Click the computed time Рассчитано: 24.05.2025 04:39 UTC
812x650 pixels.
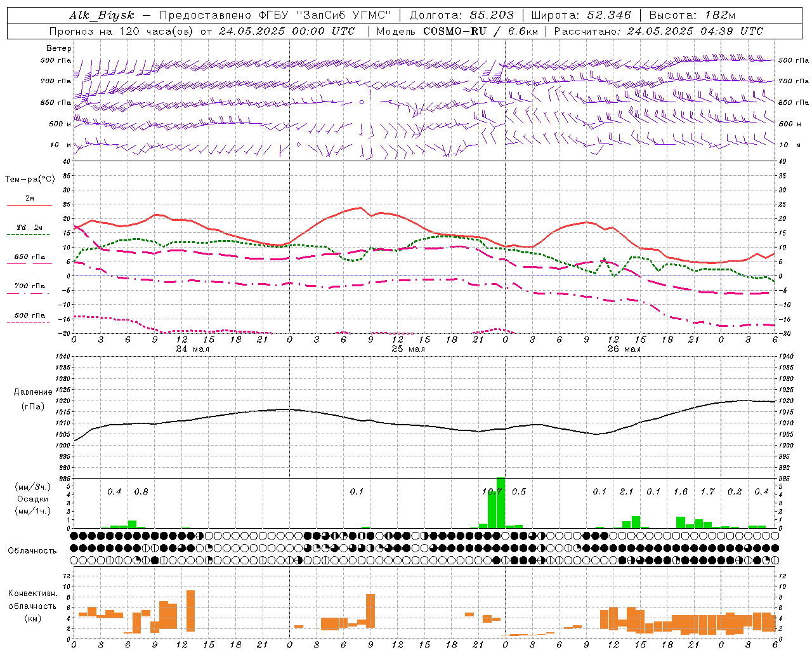coord(658,31)
